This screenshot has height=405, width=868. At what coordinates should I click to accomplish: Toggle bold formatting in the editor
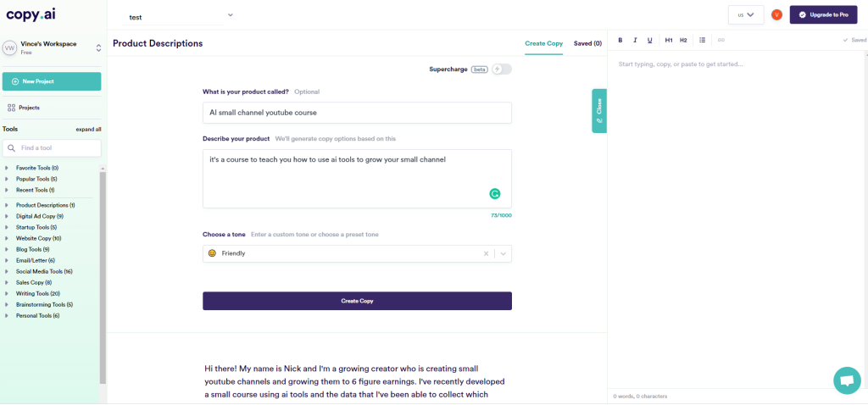[620, 40]
